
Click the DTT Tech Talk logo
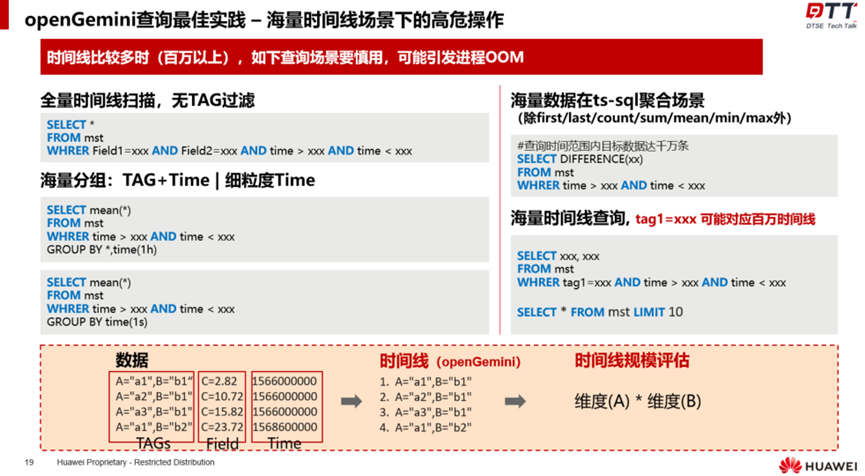pyautogui.click(x=831, y=15)
